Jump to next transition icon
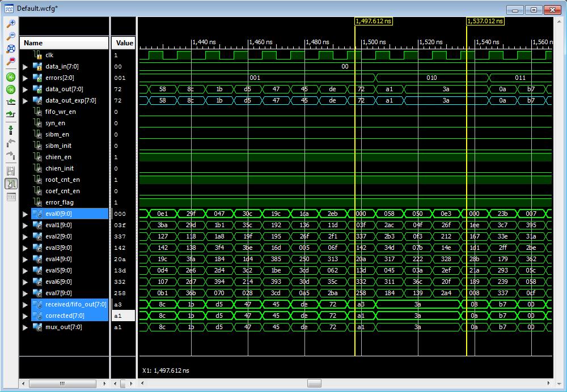This screenshot has height=392, width=567. (x=11, y=114)
